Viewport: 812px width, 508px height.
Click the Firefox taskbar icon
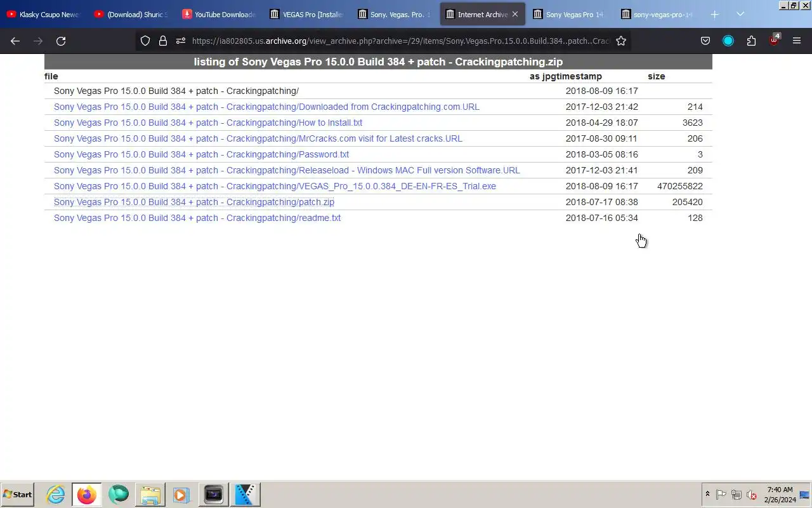click(86, 494)
